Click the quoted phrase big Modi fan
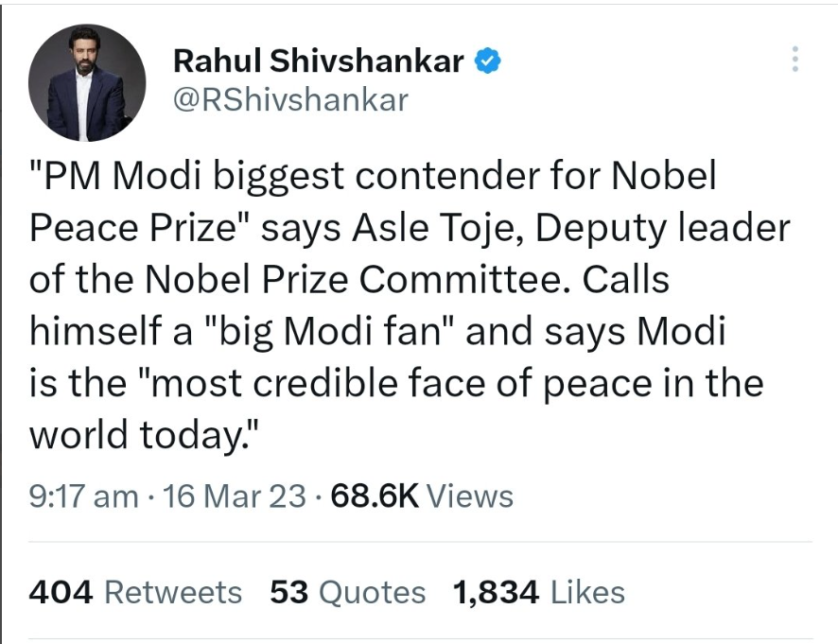This screenshot has width=838, height=644. coord(330,331)
